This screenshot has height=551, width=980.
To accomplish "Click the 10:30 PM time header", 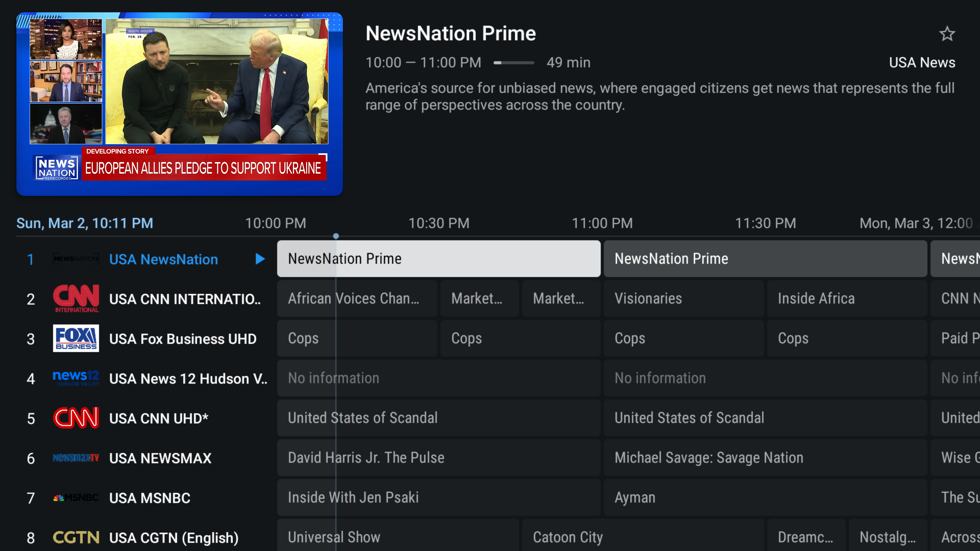I will (x=439, y=223).
